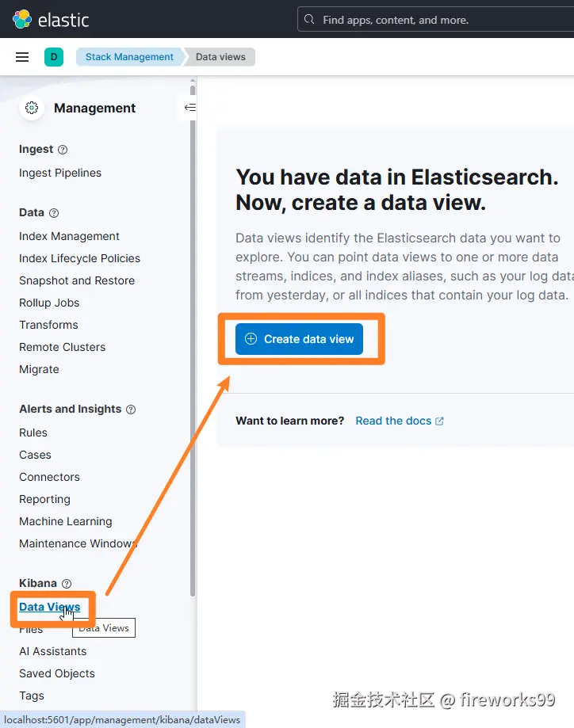Go to Ingest Pipelines

[x=60, y=173]
